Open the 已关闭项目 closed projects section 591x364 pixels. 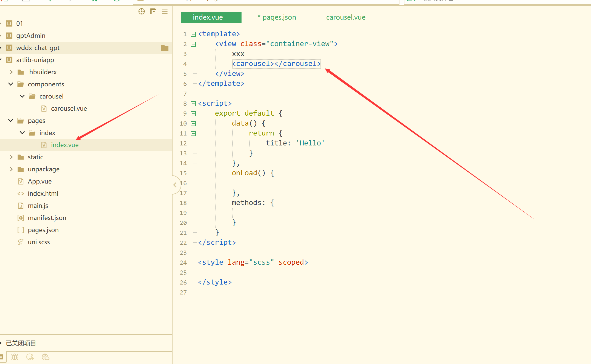(x=21, y=343)
